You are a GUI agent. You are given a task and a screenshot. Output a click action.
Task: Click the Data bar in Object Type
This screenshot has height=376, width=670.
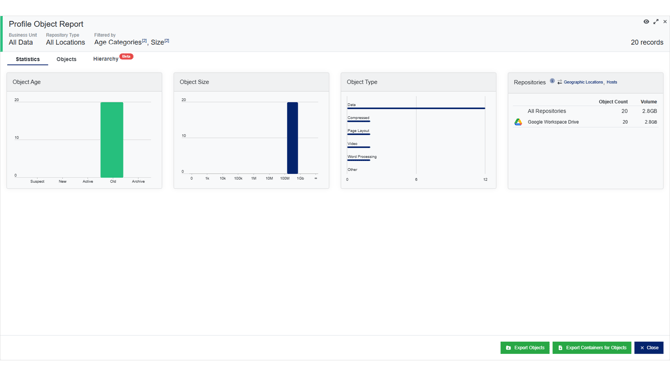[x=416, y=108]
